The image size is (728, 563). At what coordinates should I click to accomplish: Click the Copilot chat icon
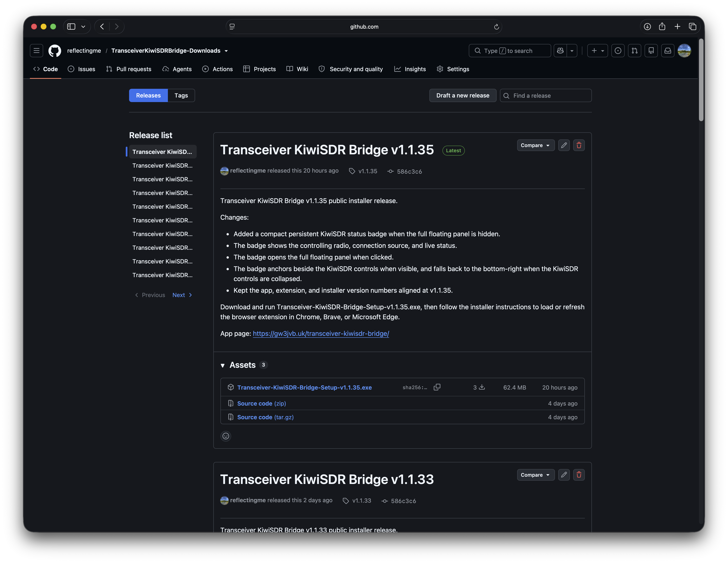coord(560,51)
